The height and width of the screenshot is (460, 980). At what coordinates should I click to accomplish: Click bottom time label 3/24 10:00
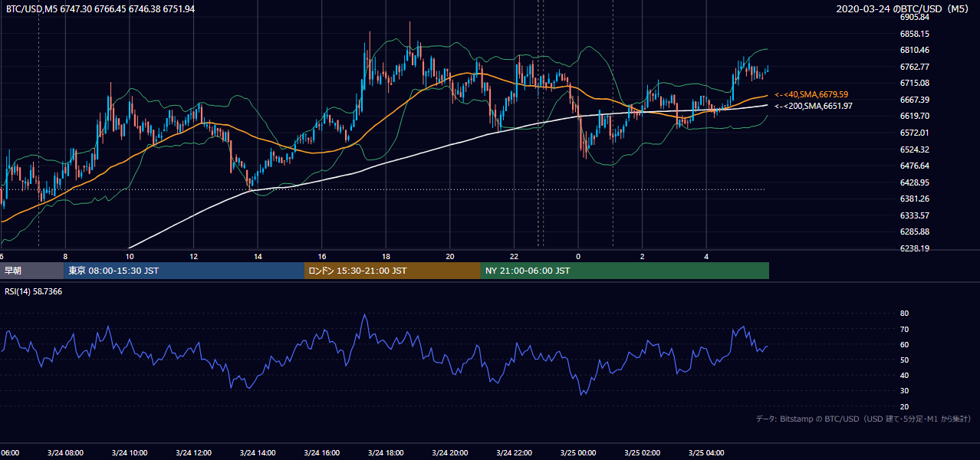pyautogui.click(x=130, y=453)
